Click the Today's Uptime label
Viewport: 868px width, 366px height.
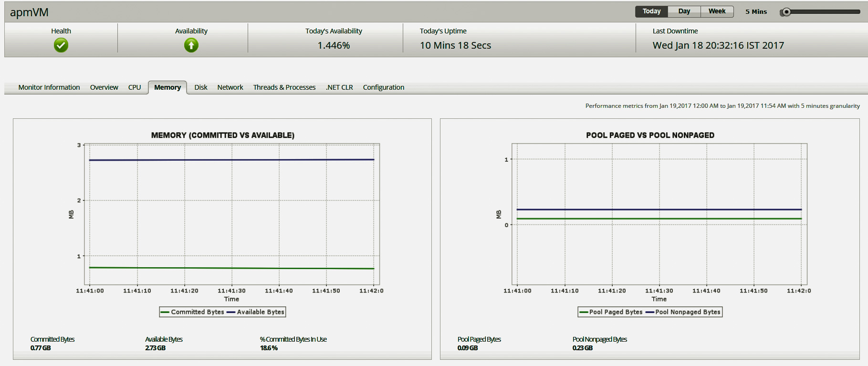point(443,31)
